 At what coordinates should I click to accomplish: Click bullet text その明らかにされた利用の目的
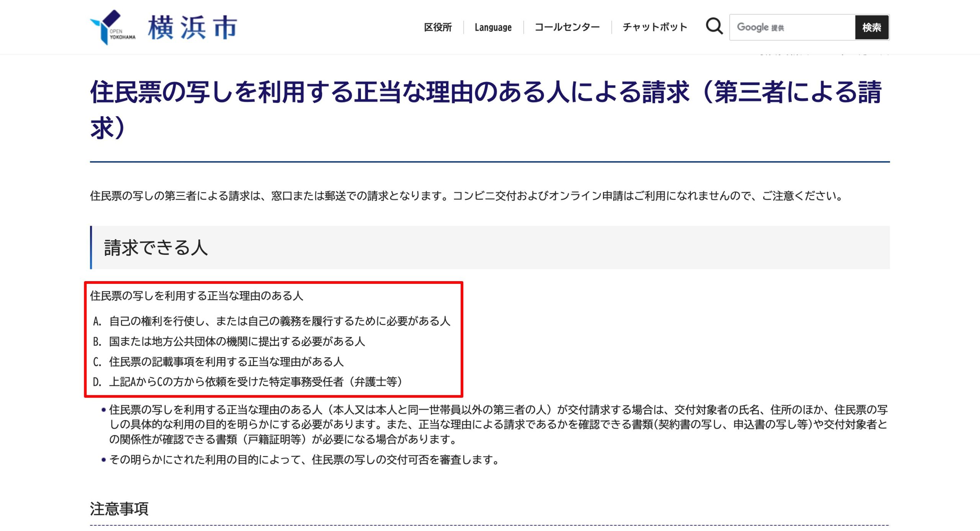(304, 459)
